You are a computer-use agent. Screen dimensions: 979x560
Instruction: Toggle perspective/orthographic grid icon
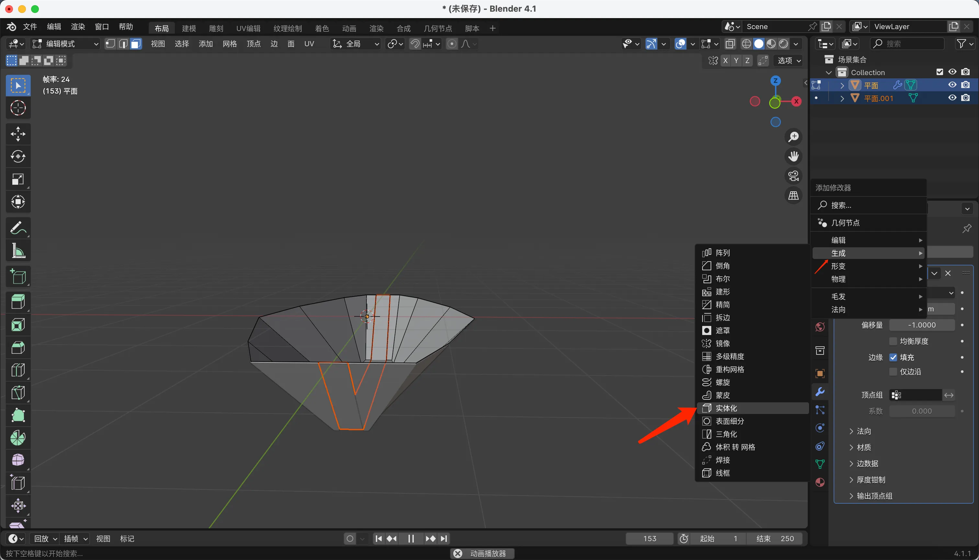point(793,196)
